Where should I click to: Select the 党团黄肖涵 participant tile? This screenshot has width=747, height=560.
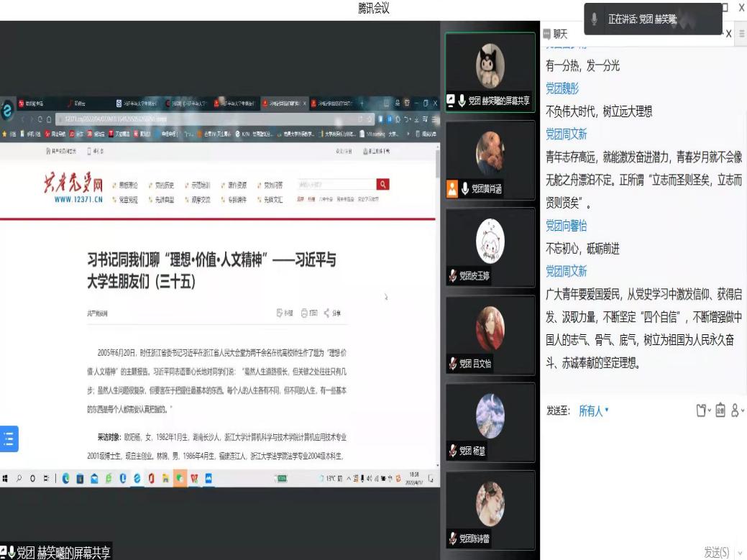tap(490, 160)
